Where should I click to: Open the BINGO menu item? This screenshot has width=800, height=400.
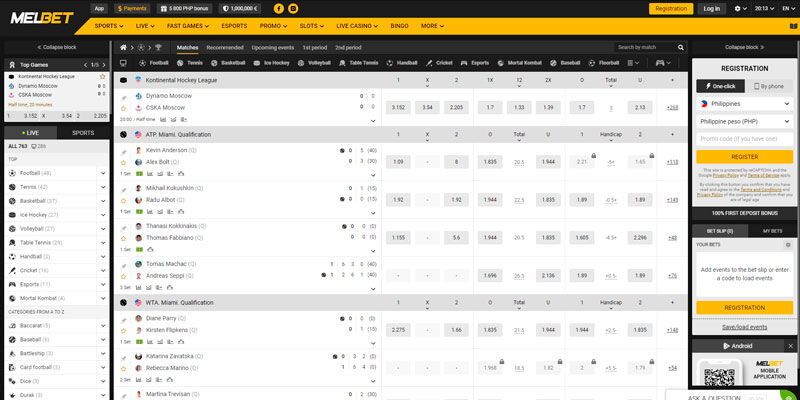pyautogui.click(x=399, y=26)
